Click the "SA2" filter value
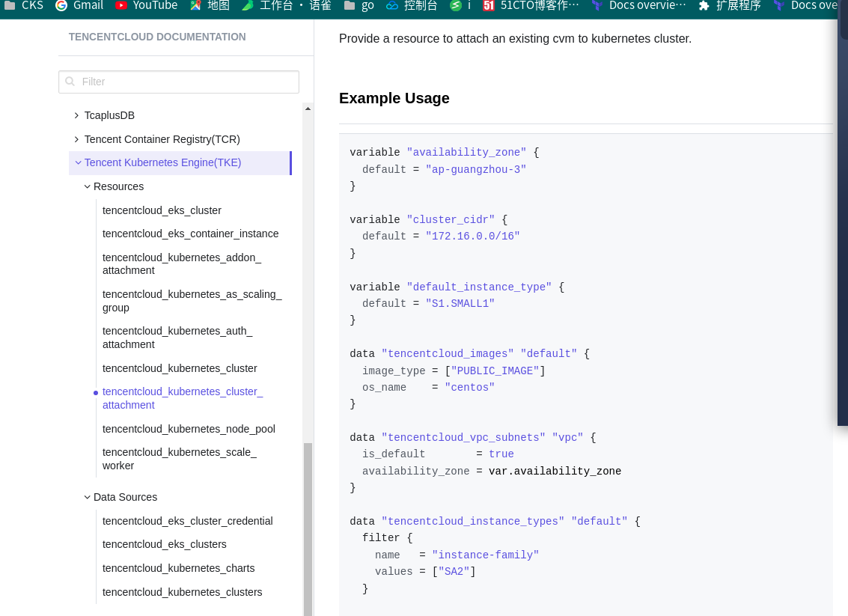 (x=454, y=571)
